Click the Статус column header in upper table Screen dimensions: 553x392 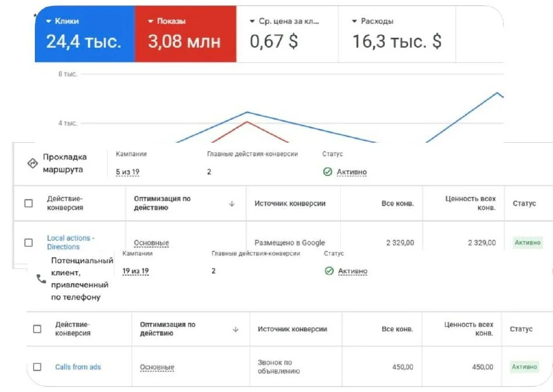click(x=524, y=203)
